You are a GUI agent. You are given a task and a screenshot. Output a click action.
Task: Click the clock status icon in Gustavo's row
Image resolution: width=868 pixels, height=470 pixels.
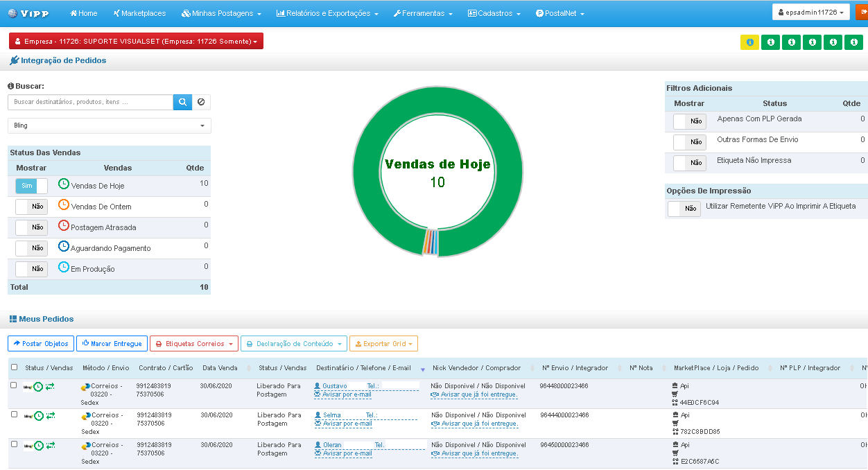click(x=39, y=387)
